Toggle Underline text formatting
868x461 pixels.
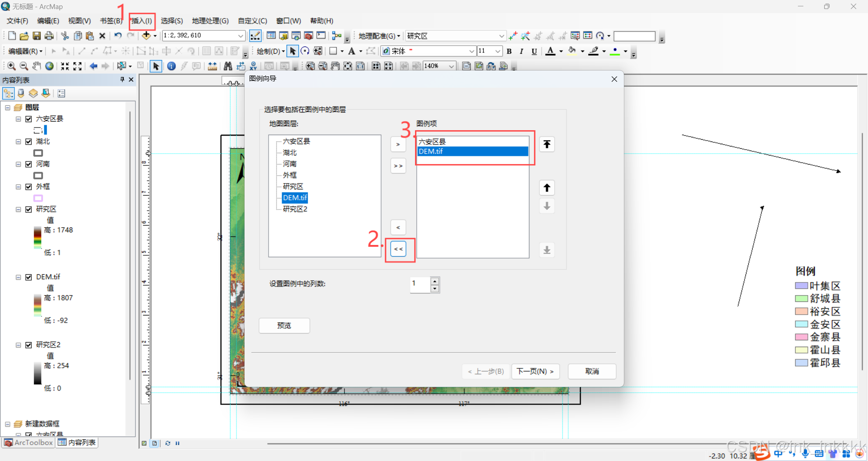click(x=534, y=51)
